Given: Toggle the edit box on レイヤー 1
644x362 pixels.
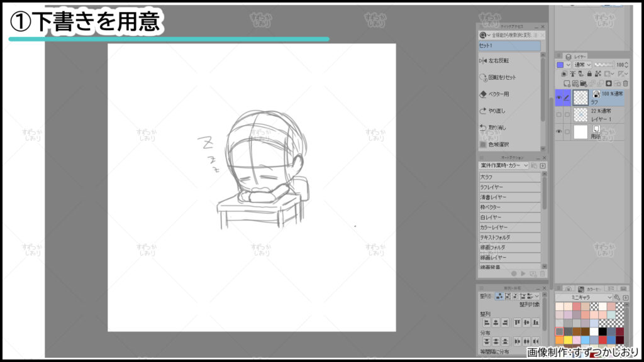Looking at the screenshot, I should coord(567,115).
